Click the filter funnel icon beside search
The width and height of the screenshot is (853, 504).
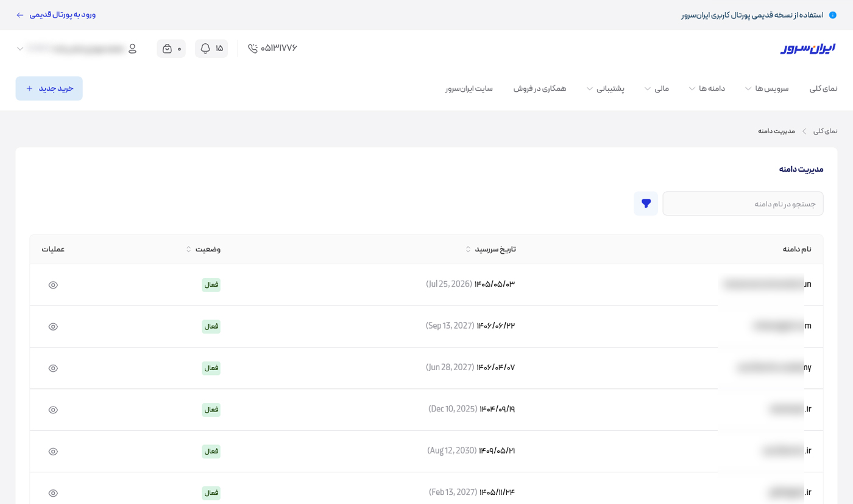646,203
